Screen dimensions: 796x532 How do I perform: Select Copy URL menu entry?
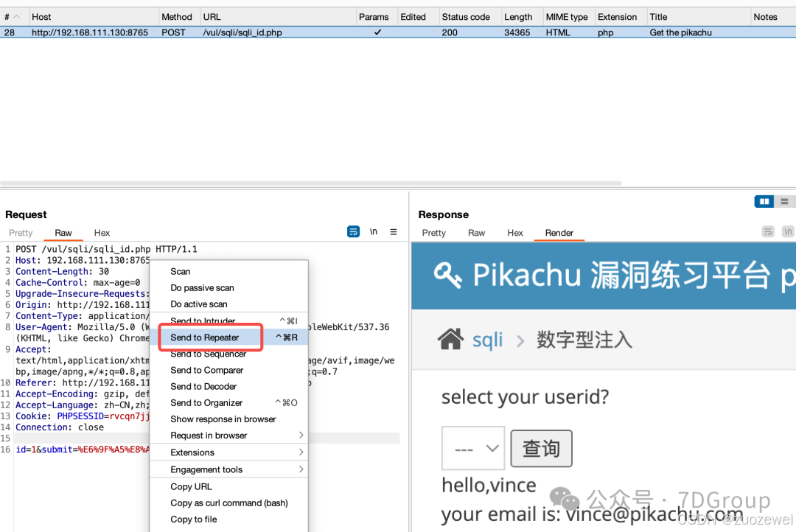tap(229, 486)
